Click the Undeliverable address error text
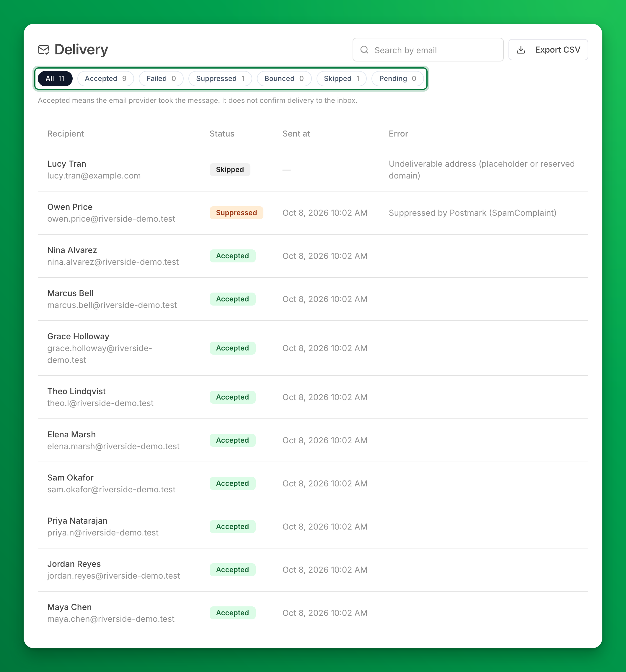 pyautogui.click(x=482, y=170)
